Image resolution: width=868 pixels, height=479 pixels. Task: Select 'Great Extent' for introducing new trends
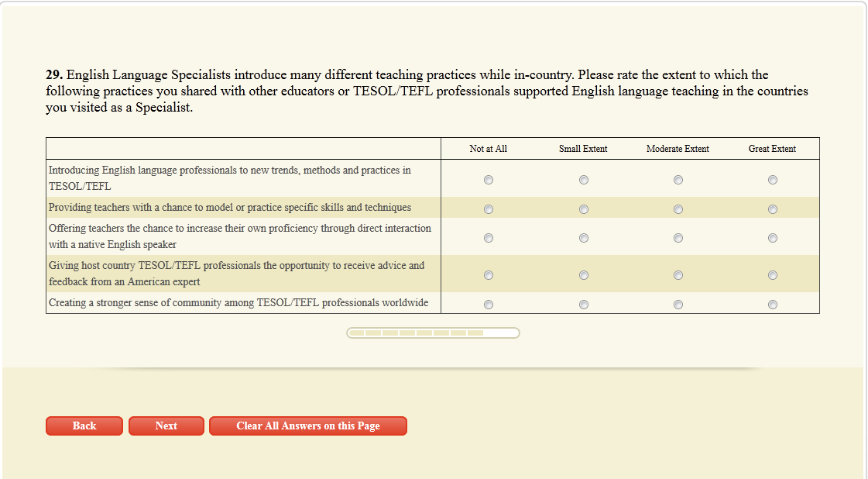pos(773,180)
